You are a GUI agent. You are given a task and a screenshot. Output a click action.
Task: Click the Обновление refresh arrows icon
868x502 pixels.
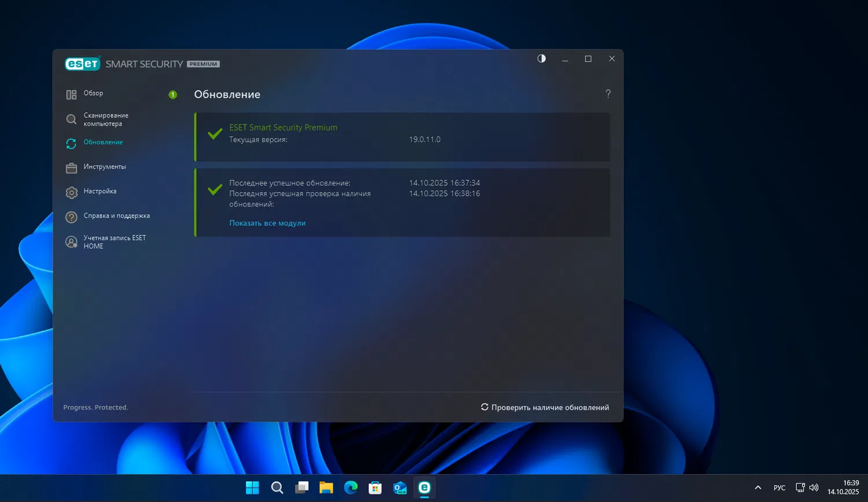[x=71, y=143]
